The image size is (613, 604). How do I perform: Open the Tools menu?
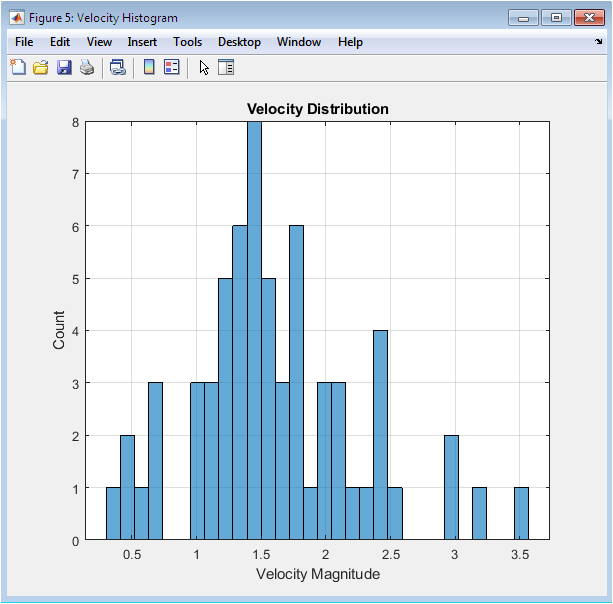[187, 42]
